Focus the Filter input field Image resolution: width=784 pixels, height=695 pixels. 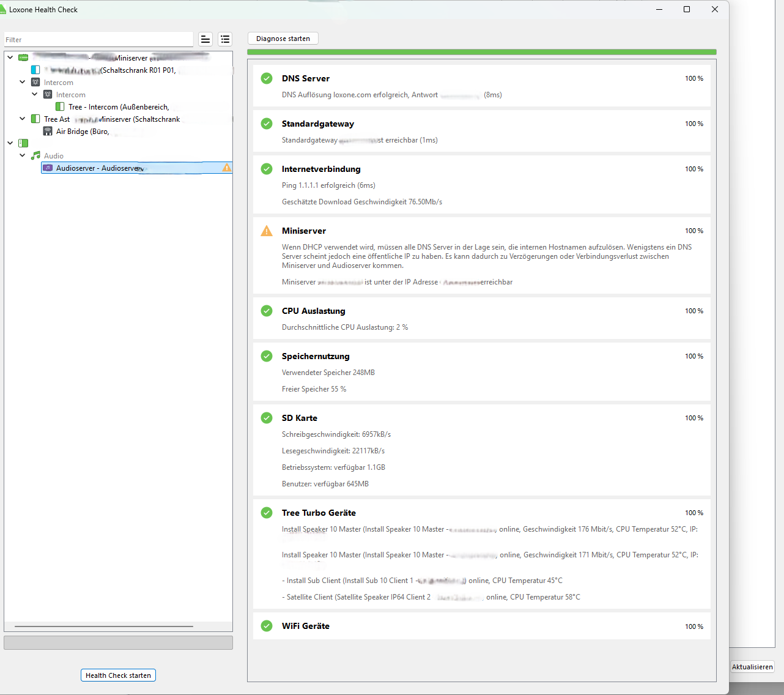(x=98, y=40)
